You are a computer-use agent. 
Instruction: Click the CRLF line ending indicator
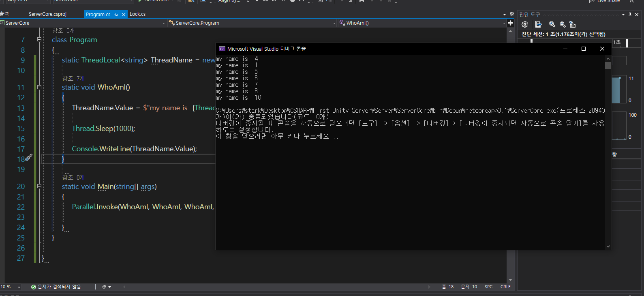click(x=505, y=287)
